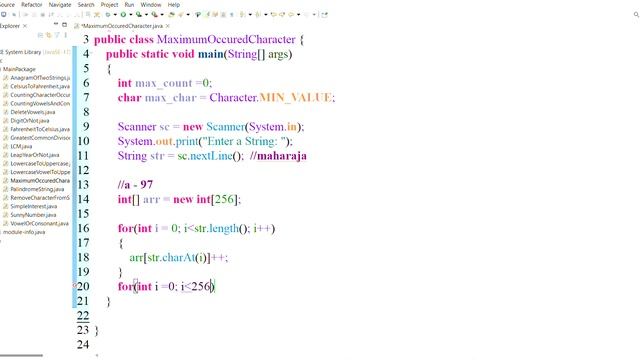
Task: Click 'max_count' variable on line 6
Action: point(163,83)
